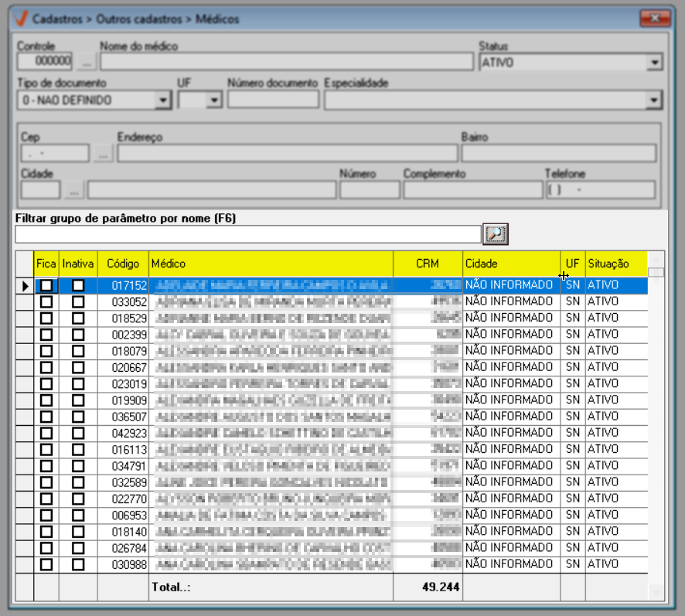Focus the Filtrar grupo de parâmetro field
This screenshot has height=616, width=685.
pos(247,233)
